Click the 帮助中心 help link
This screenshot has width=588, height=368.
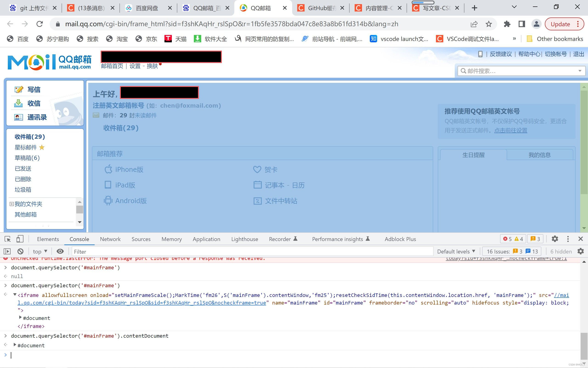point(529,54)
